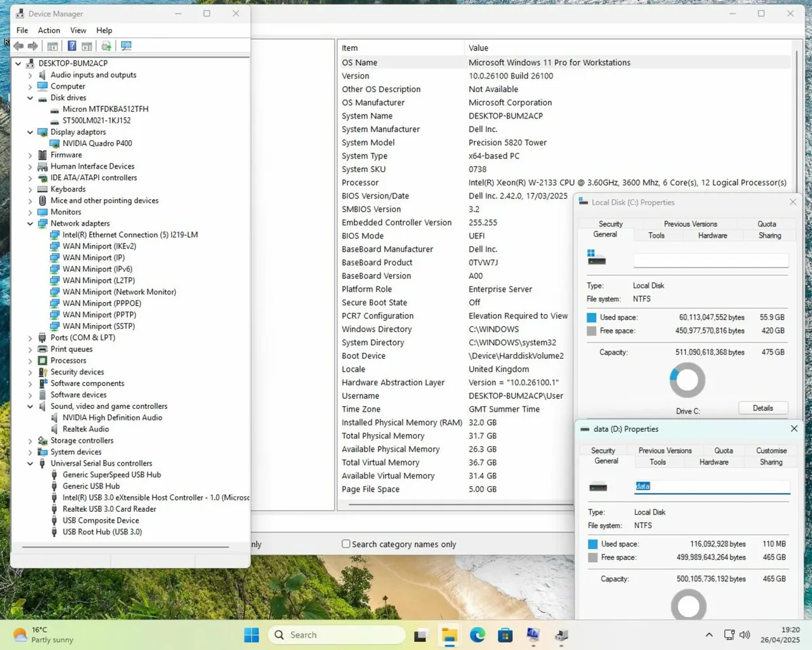The image size is (812, 650).
Task: Collapse Universal Serial Bus controllers node
Action: click(30, 464)
